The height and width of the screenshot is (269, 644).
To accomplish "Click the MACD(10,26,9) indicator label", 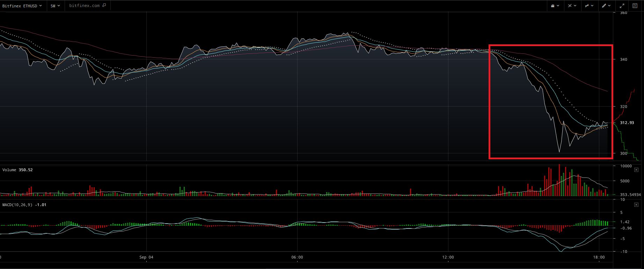I will pyautogui.click(x=24, y=205).
